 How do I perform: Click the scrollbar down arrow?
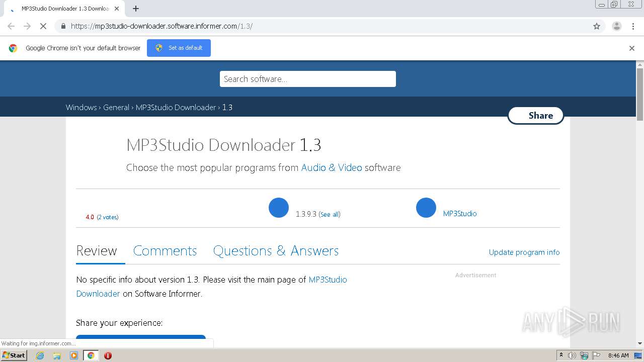[x=640, y=343]
